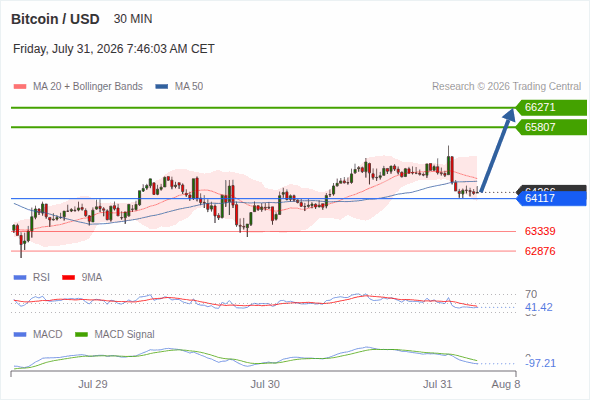The height and width of the screenshot is (400, 590).
Task: Click the Bitcoin / USD chart title
Action: [x=55, y=19]
